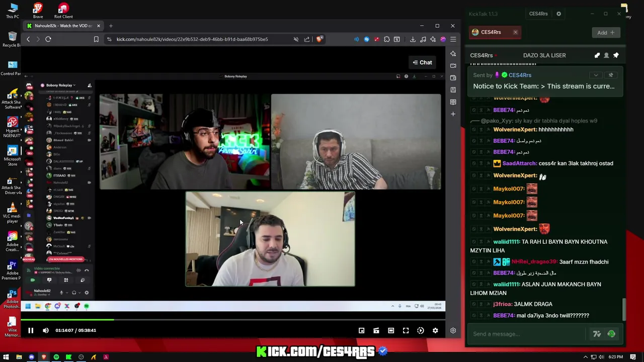
Task: Click username NHRei_dragao39 in chat
Action: click(x=534, y=262)
